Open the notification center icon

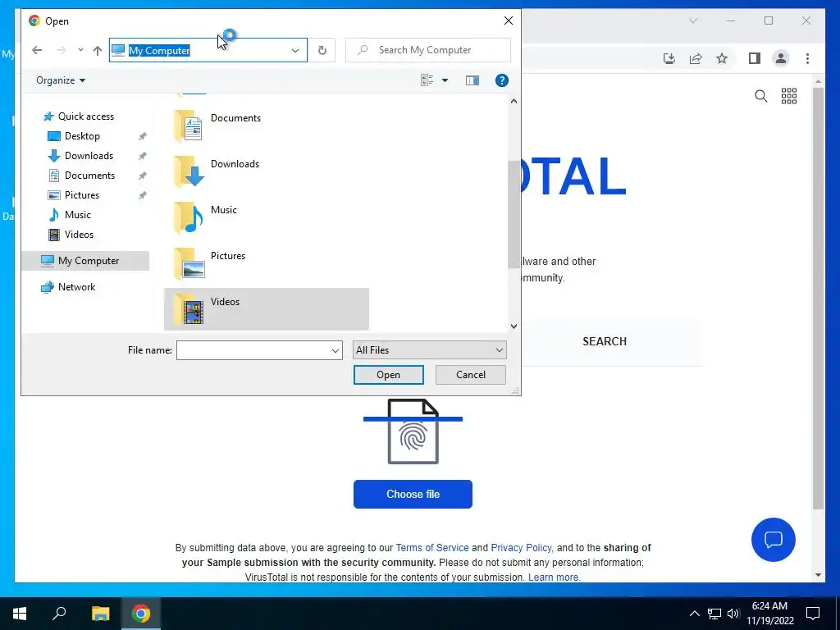coord(813,614)
